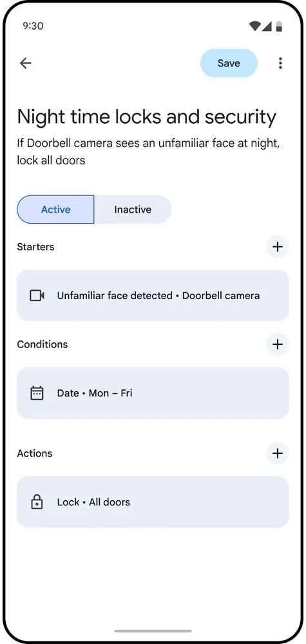306x644 pixels.
Task: Open the Date Mon – Fri condition
Action: click(x=153, y=393)
